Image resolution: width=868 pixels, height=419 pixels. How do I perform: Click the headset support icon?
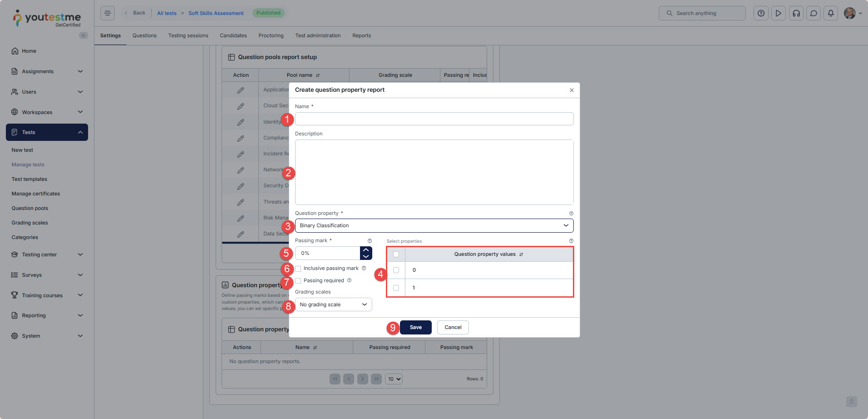click(x=796, y=13)
